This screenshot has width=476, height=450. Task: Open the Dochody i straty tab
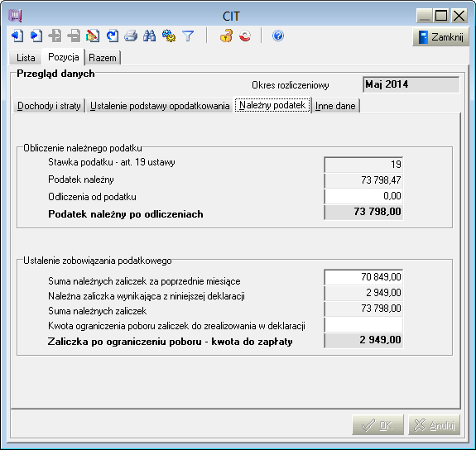pos(49,106)
